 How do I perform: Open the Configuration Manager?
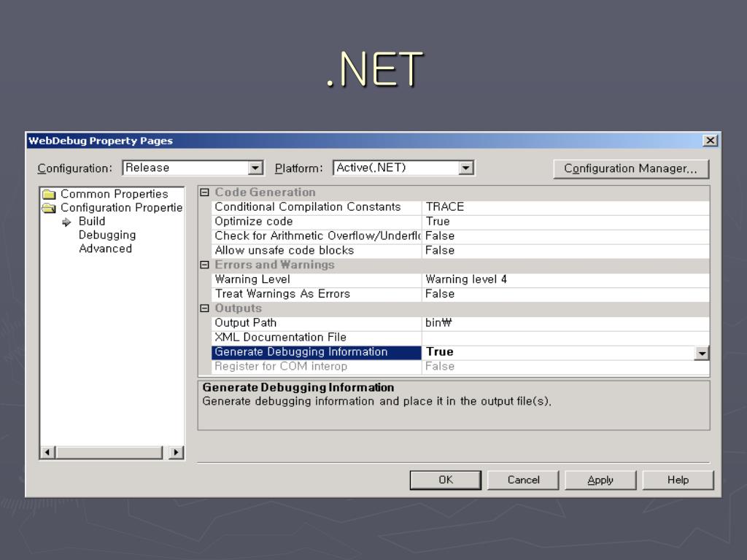[631, 168]
